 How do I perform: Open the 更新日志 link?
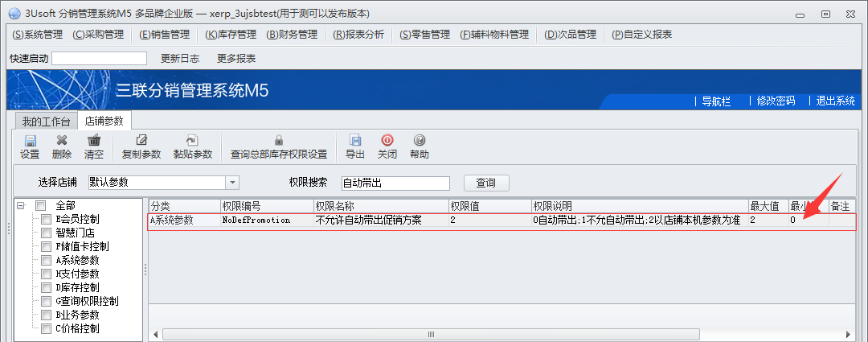[180, 58]
